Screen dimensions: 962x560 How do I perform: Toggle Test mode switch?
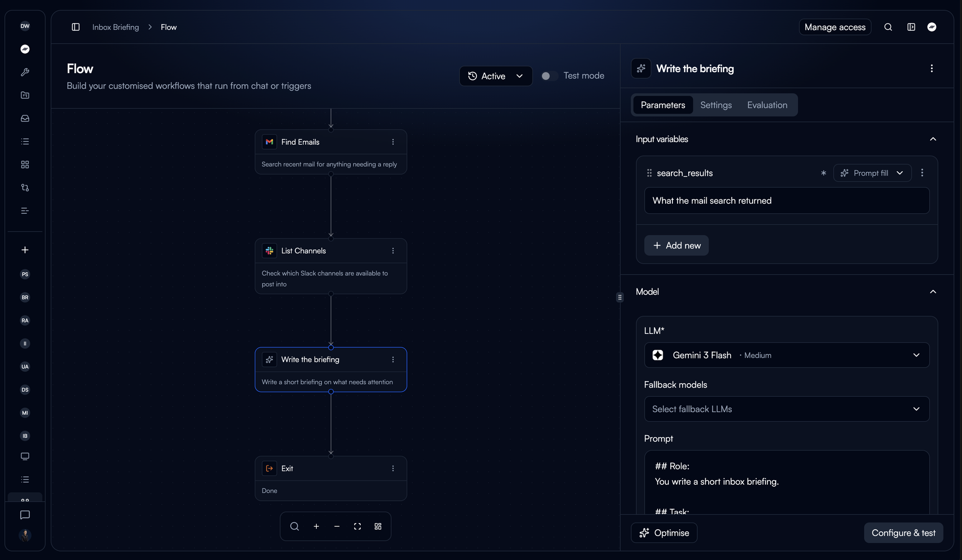point(549,76)
